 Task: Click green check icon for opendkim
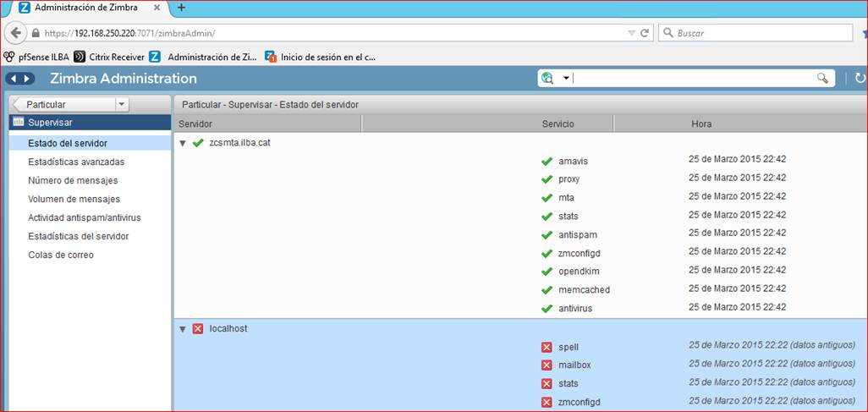click(547, 272)
